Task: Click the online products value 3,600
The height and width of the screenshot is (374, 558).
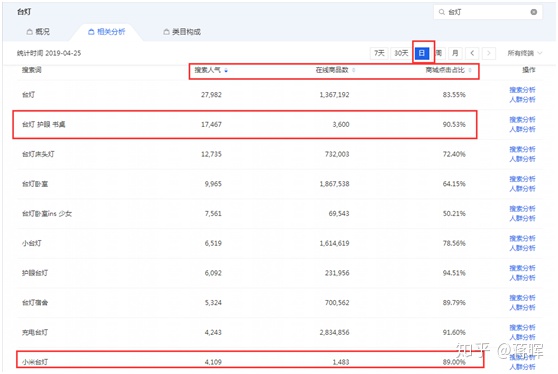Action: point(341,125)
